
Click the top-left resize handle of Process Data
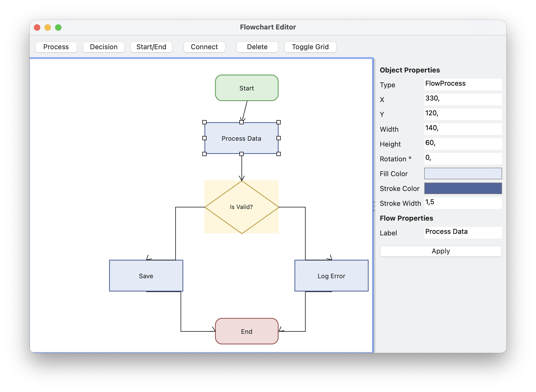pyautogui.click(x=204, y=122)
